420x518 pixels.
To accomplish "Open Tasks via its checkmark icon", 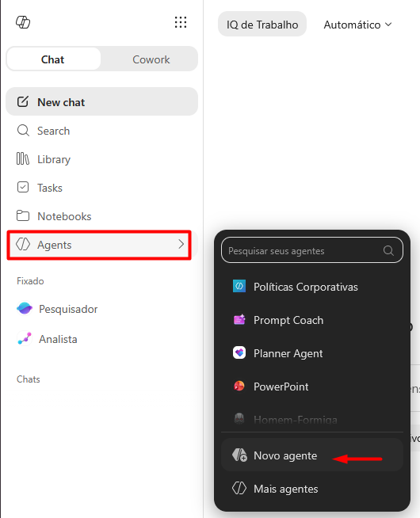I will tap(23, 187).
